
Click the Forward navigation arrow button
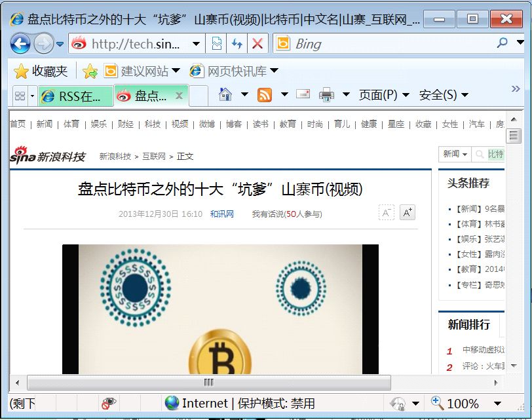[44, 44]
